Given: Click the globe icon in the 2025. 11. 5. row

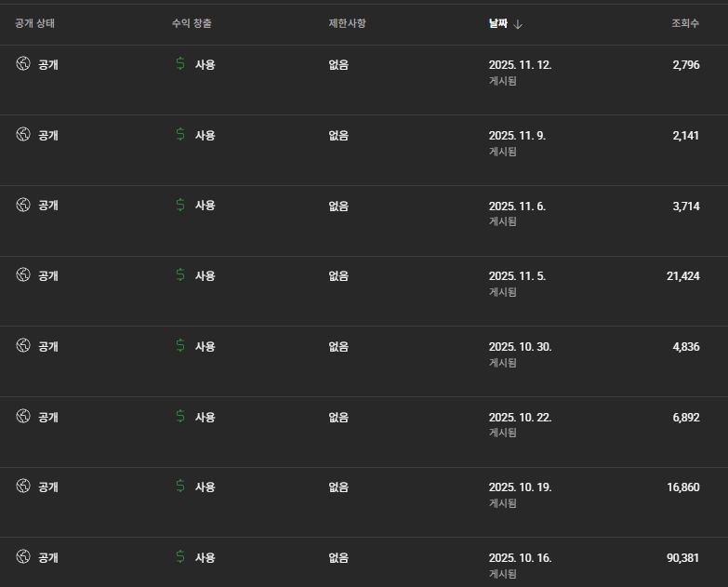Looking at the screenshot, I should coord(23,275).
